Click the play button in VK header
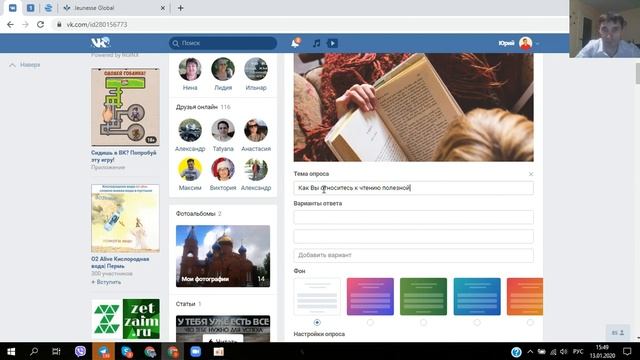 pos(332,43)
